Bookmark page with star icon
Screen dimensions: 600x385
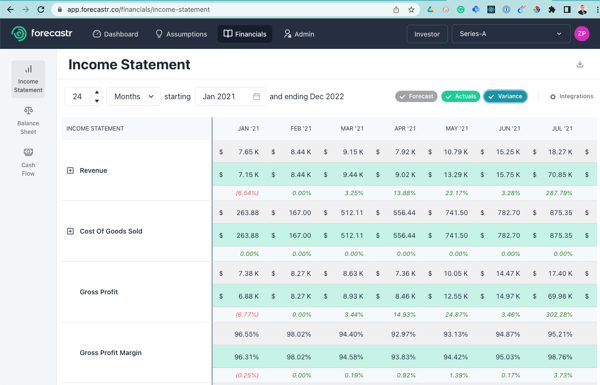(x=411, y=10)
